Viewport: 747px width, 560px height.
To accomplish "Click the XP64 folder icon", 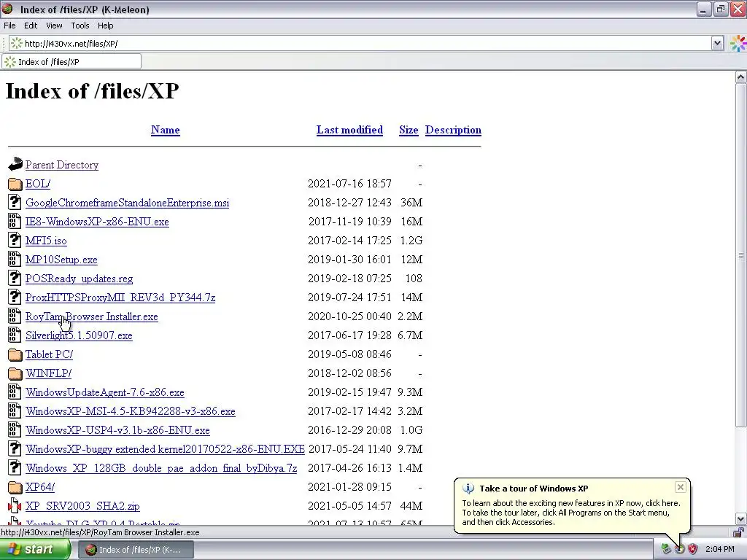I will [x=15, y=488].
